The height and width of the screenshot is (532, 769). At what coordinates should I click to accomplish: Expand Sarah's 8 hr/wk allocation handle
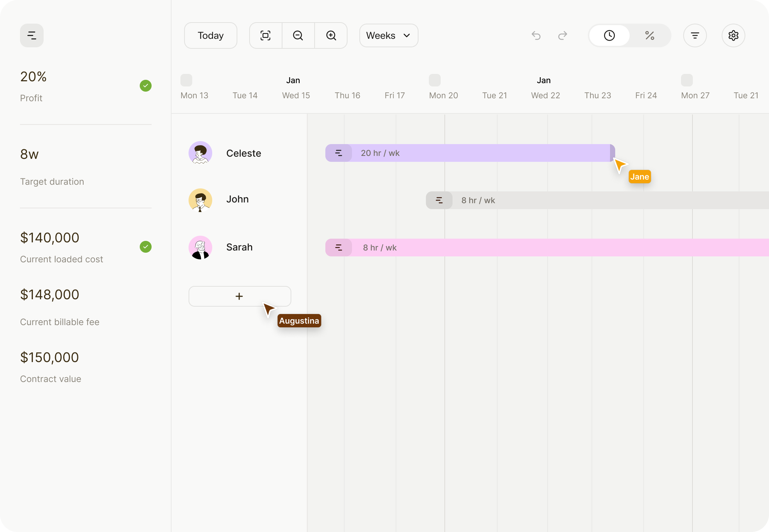tap(339, 248)
